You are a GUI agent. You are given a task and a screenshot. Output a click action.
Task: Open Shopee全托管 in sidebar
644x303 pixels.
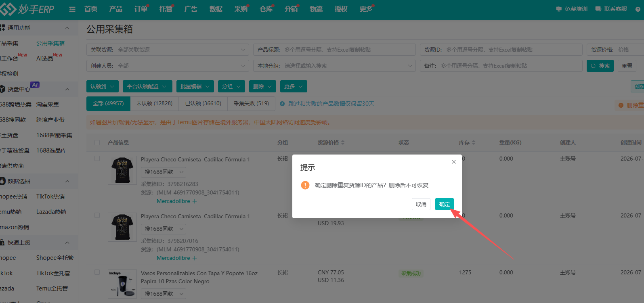(x=55, y=258)
